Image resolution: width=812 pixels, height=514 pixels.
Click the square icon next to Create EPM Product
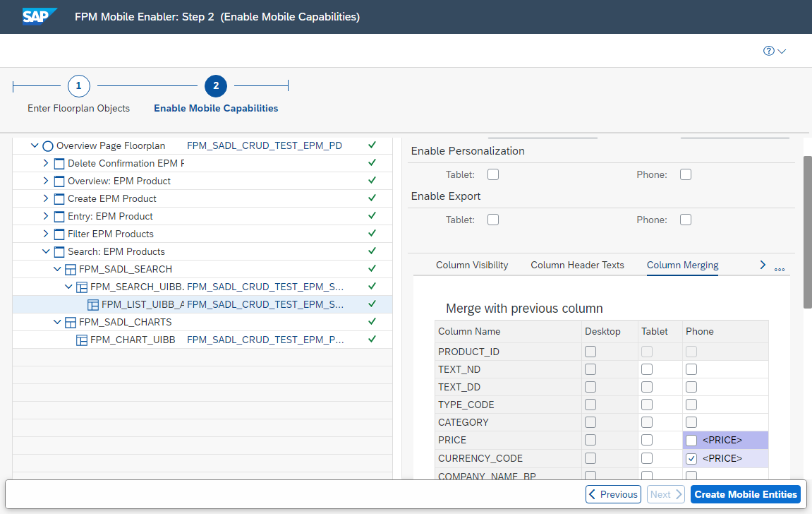[x=59, y=198]
